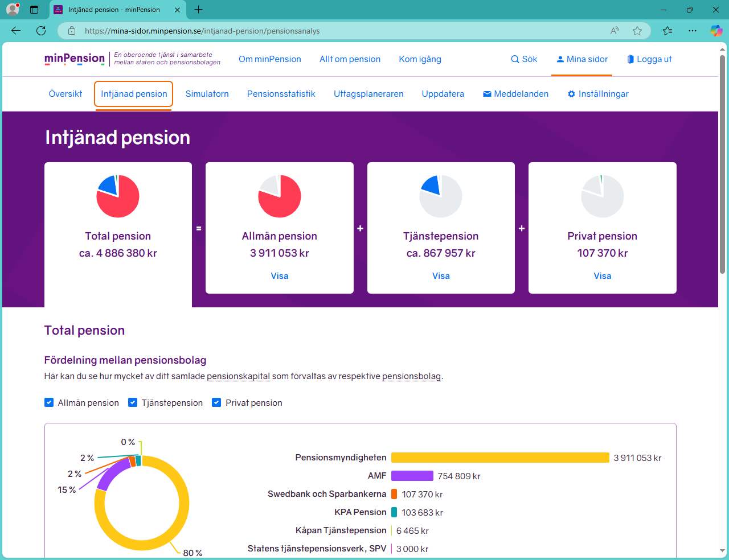Click the Fördelning mellan pensionsbolag heading
Screen dimensions: 729x560
[x=125, y=360]
